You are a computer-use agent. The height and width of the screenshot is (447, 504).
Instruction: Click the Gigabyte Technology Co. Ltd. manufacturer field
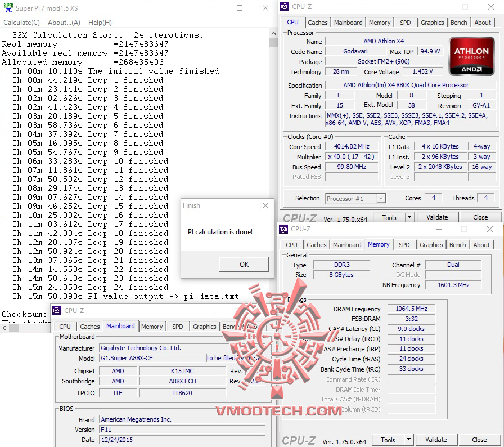[x=182, y=348]
